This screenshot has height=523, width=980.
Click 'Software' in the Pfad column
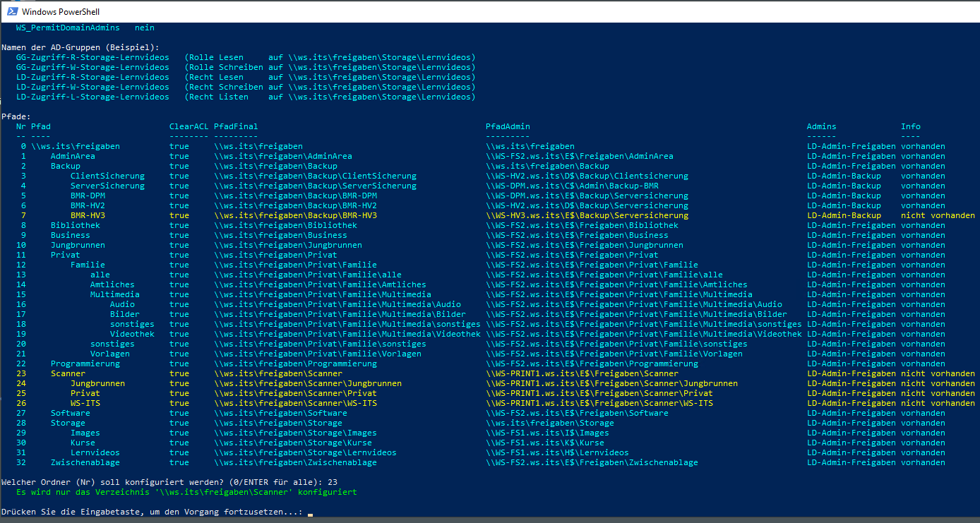[x=71, y=413]
